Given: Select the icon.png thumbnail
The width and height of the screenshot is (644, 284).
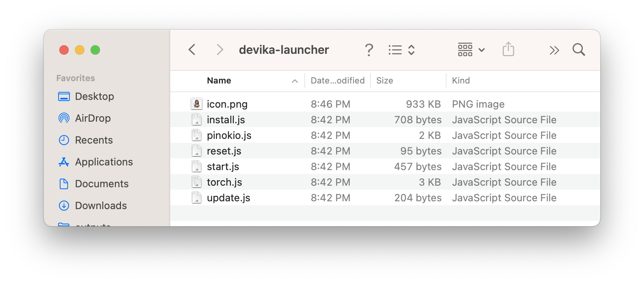Looking at the screenshot, I should pos(197,104).
